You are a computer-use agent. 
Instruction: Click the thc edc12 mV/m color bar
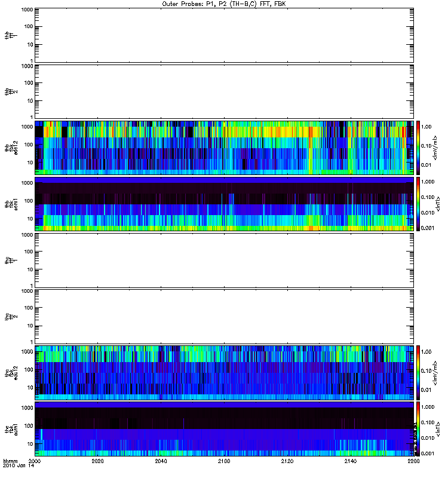point(418,373)
